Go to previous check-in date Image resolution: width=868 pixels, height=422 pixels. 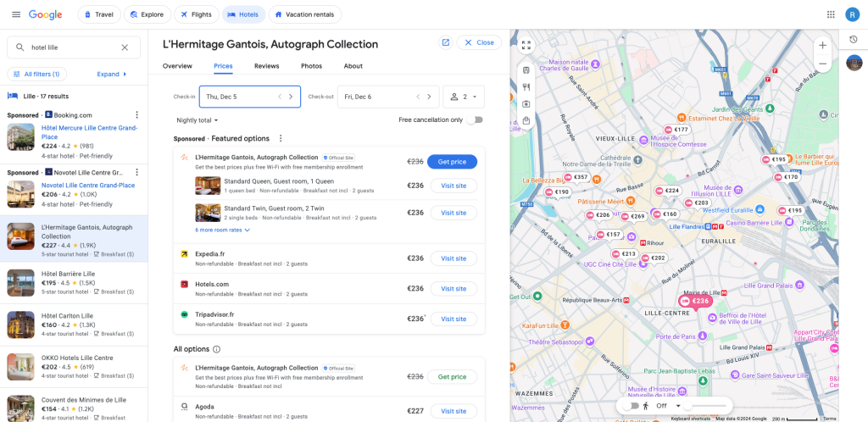tap(280, 97)
